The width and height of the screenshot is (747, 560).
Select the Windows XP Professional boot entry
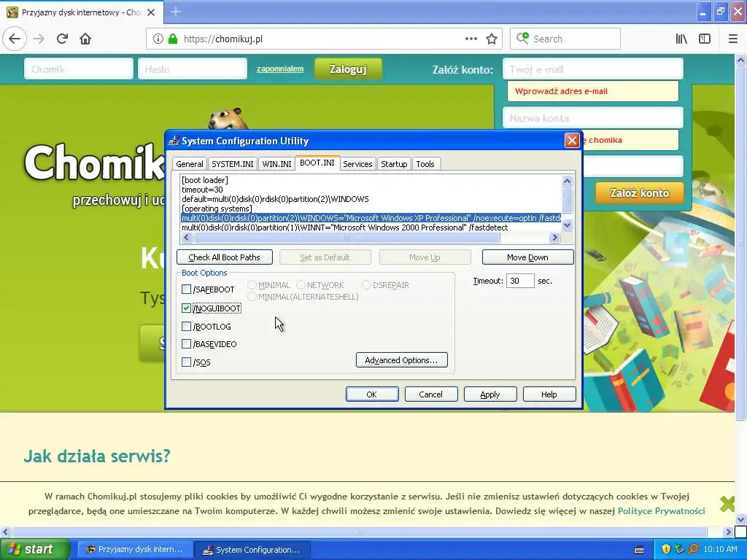[371, 218]
